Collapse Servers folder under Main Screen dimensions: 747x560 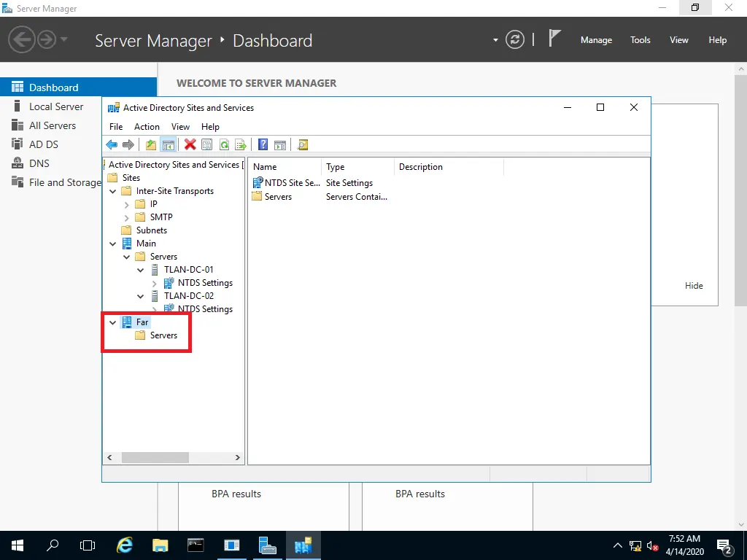[127, 257]
